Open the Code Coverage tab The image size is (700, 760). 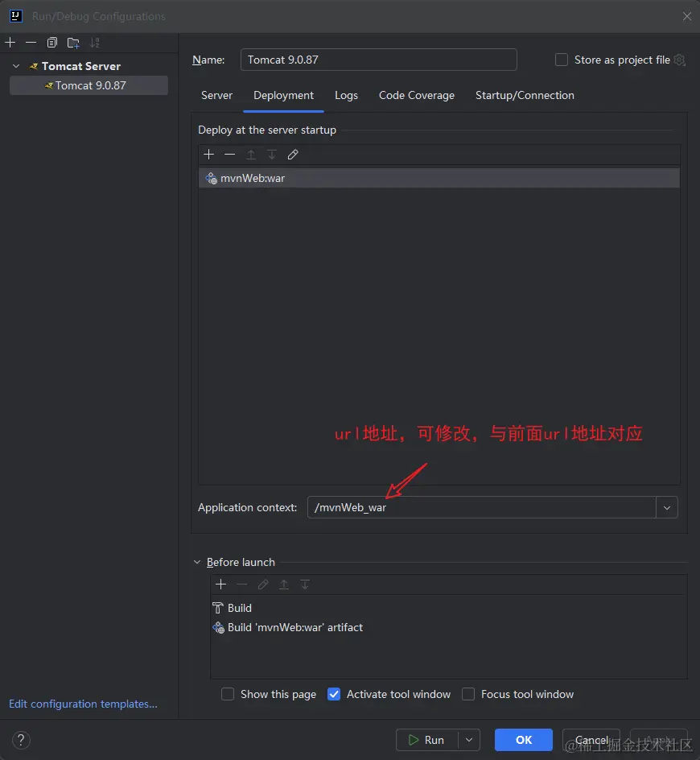coord(417,96)
